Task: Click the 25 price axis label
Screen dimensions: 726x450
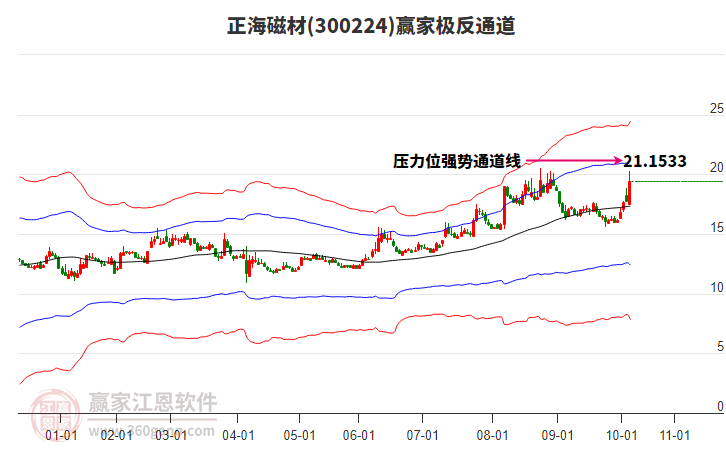Action: (716, 108)
